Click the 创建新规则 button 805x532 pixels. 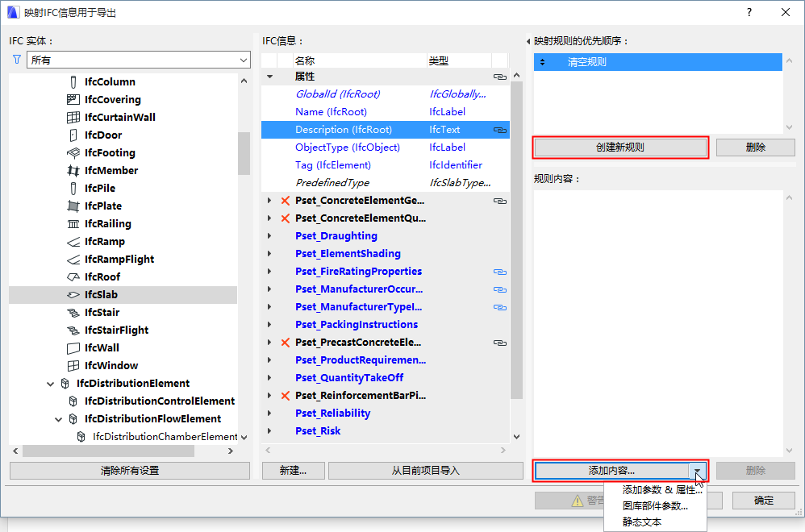click(x=620, y=148)
